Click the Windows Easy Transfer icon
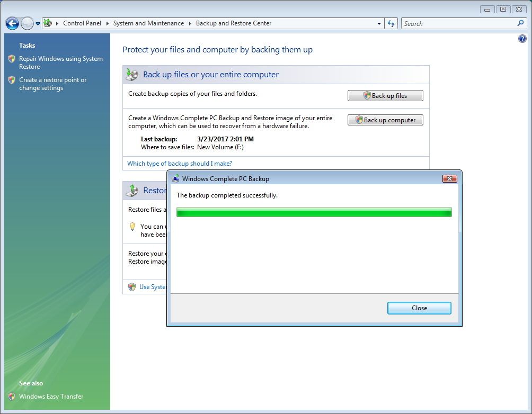The height and width of the screenshot is (414, 532). click(x=11, y=397)
